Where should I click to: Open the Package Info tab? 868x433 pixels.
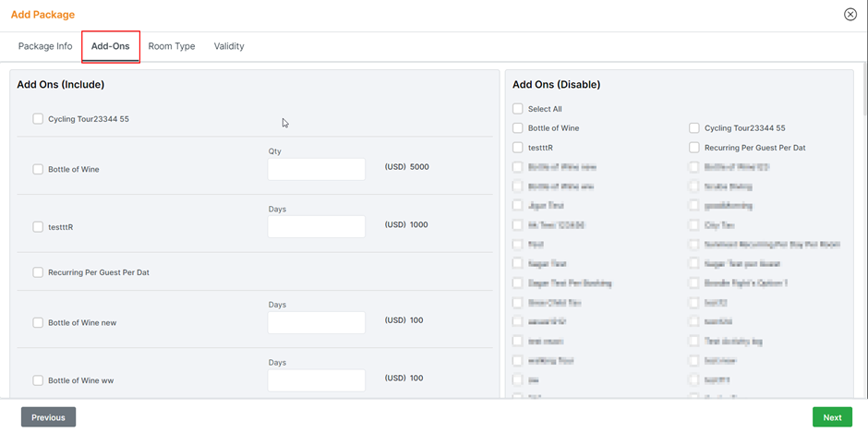coord(45,46)
